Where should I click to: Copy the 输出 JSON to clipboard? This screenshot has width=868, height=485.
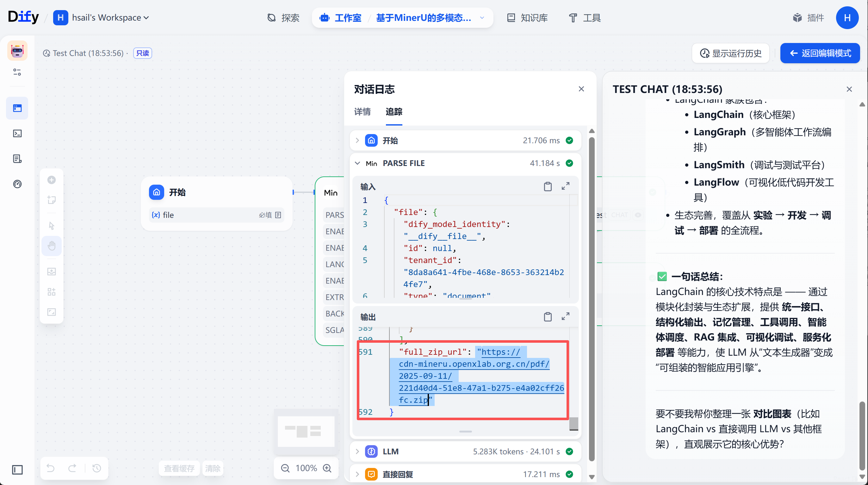click(x=548, y=316)
